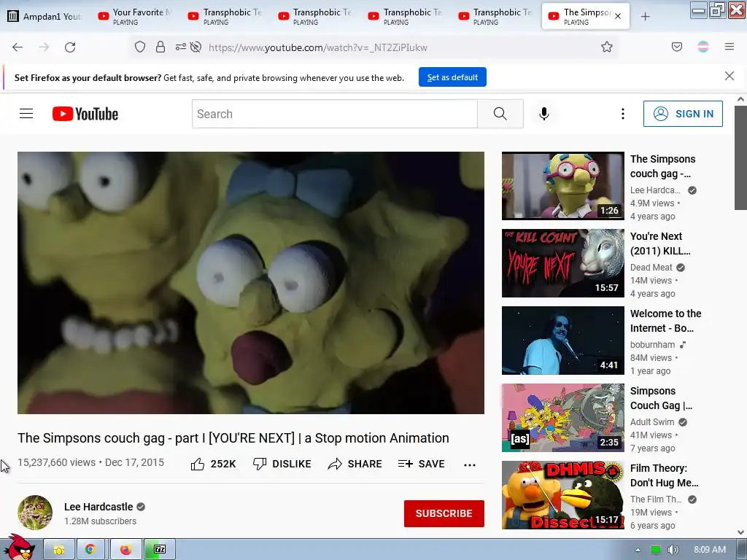Open more actions ellipsis under the video
The image size is (747, 560).
[470, 464]
